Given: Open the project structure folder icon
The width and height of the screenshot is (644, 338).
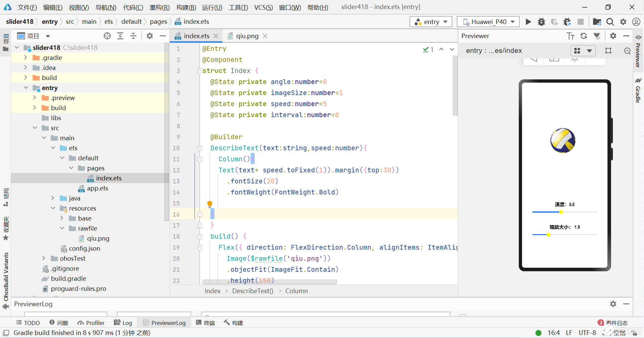Looking at the screenshot, I should coord(597,22).
